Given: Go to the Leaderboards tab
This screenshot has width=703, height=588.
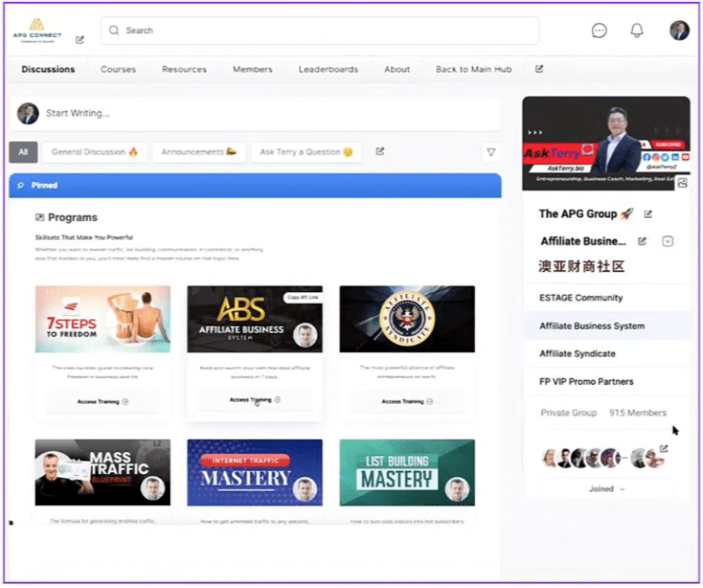Looking at the screenshot, I should (328, 69).
